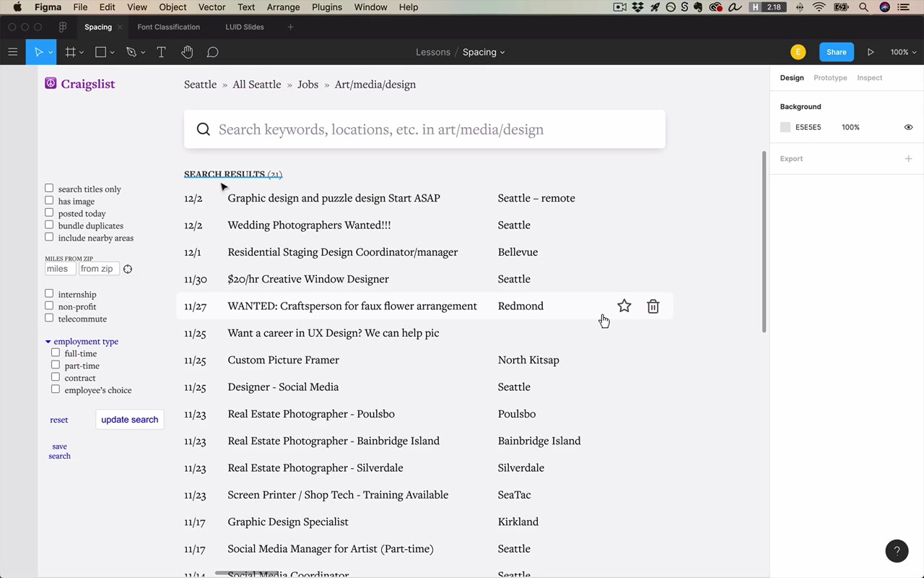The height and width of the screenshot is (578, 924).
Task: Open the Plugins menu
Action: coord(327,7)
